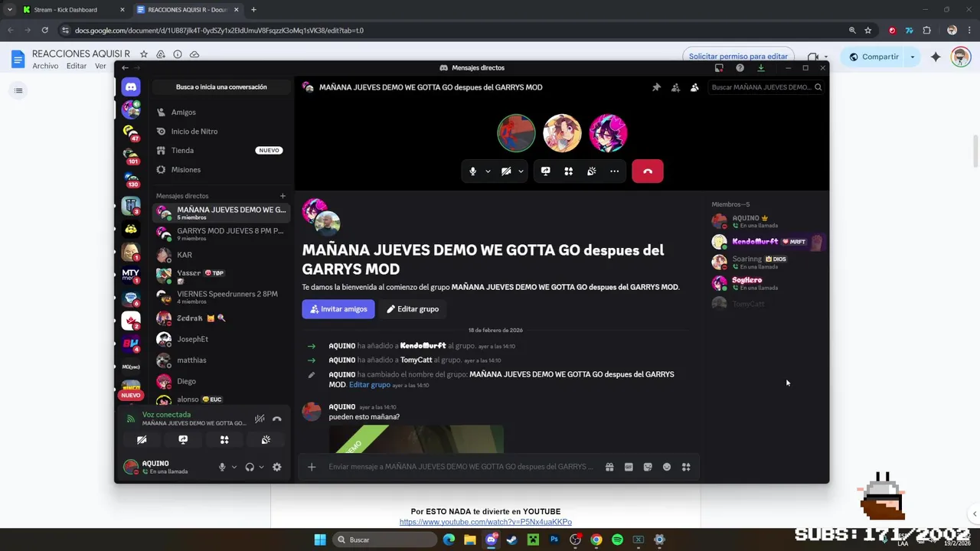This screenshot has width=980, height=551.
Task: Select Soarinng in the members list
Action: point(767,262)
